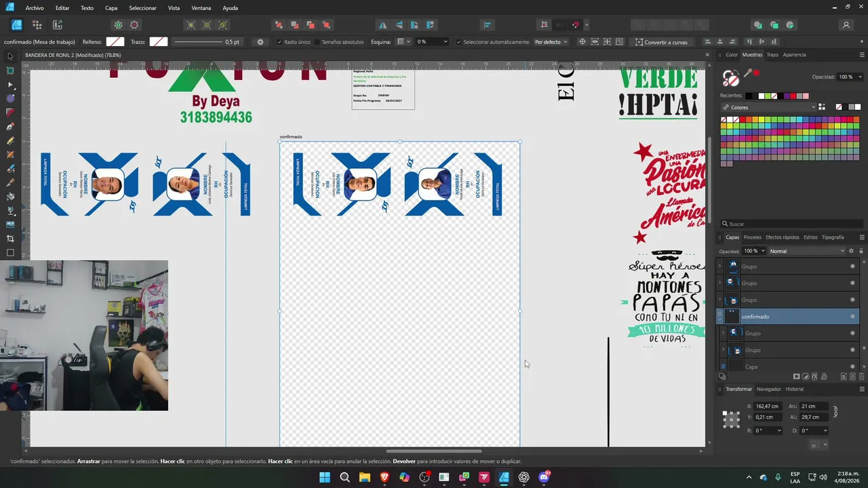The width and height of the screenshot is (868, 488).
Task: Open the Layers panel options menu
Action: tap(862, 237)
